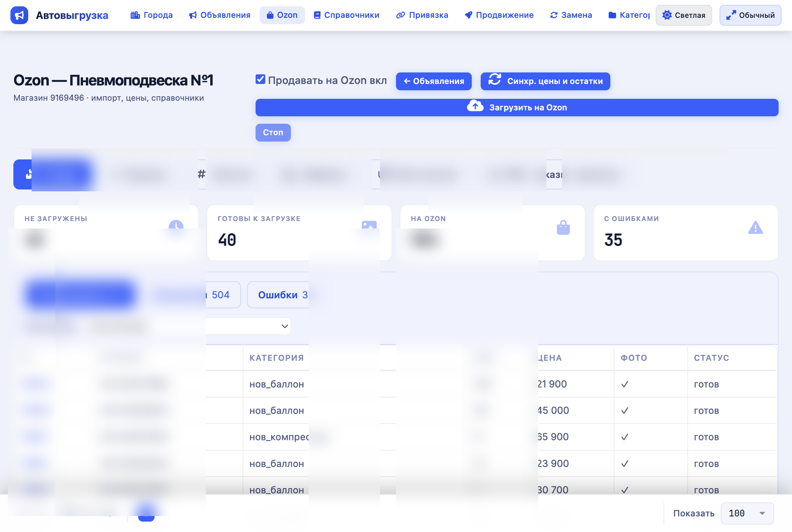Click the Ozon — Пневмоподвеска №1 heading

[113, 80]
